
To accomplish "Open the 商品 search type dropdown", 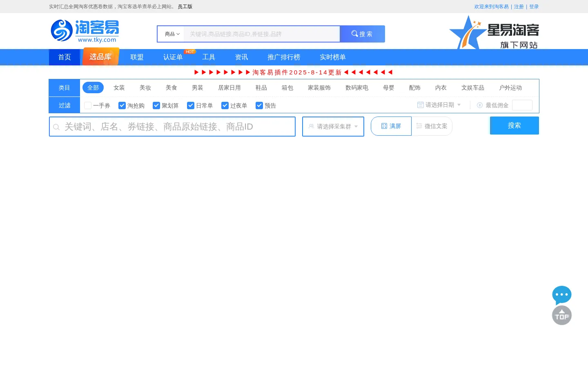I will point(172,34).
